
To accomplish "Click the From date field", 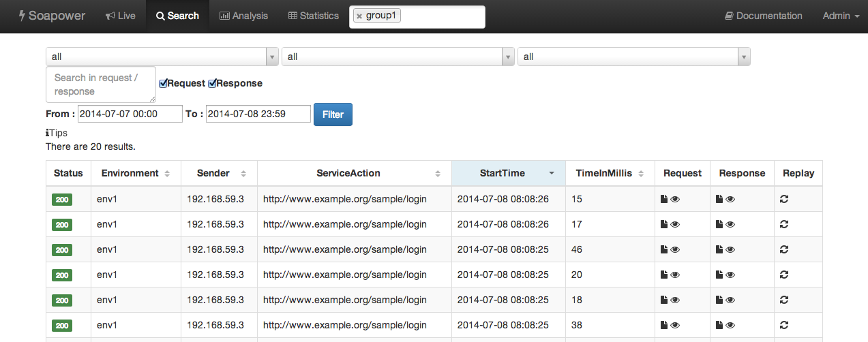I will 130,114.
